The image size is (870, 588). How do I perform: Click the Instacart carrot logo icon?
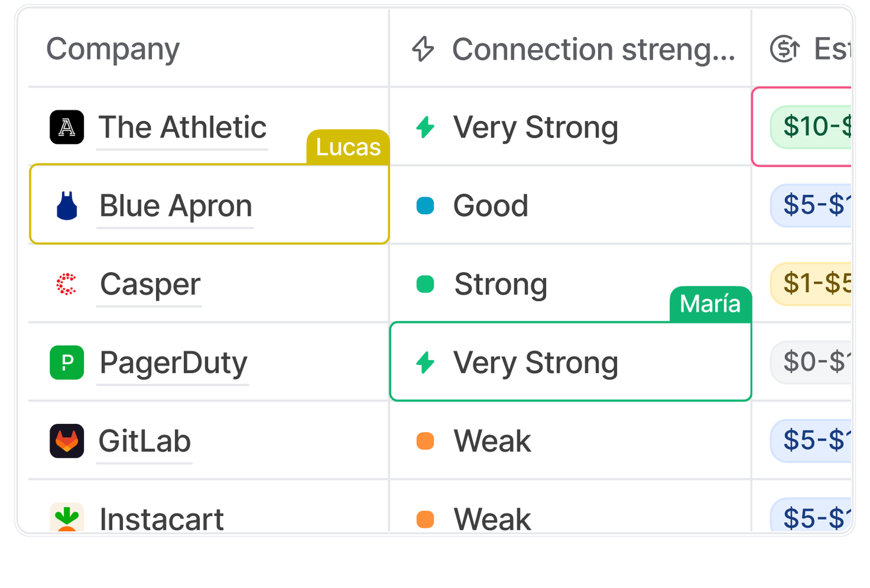(67, 518)
